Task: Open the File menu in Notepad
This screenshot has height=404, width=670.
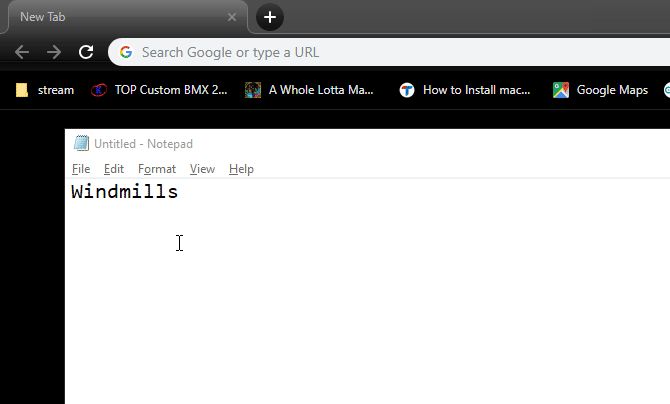Action: tap(81, 169)
